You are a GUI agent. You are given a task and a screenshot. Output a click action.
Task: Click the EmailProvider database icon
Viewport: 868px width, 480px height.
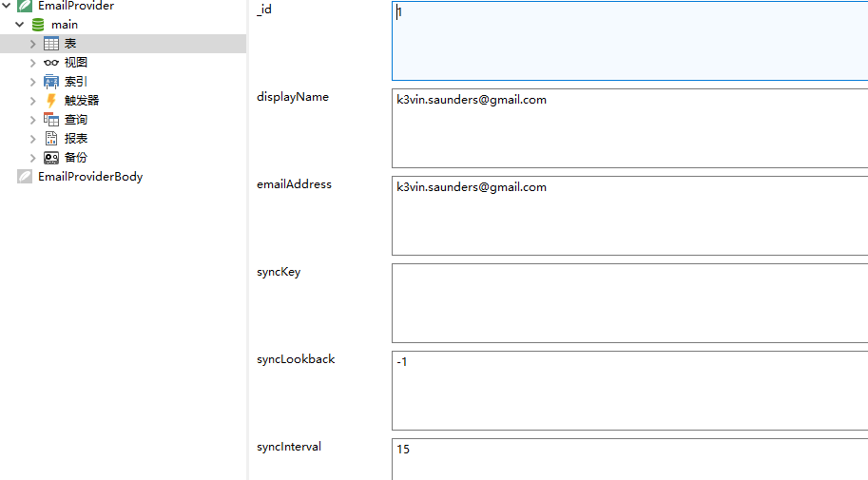click(x=25, y=6)
